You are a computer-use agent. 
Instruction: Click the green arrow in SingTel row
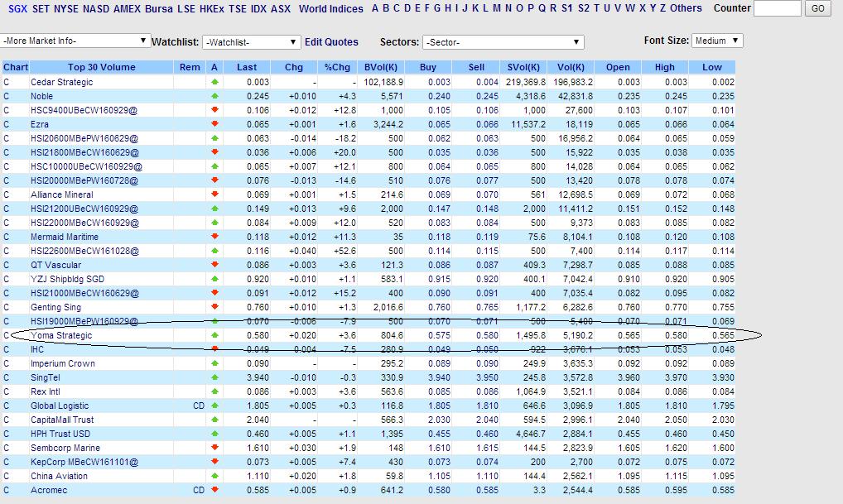[214, 377]
